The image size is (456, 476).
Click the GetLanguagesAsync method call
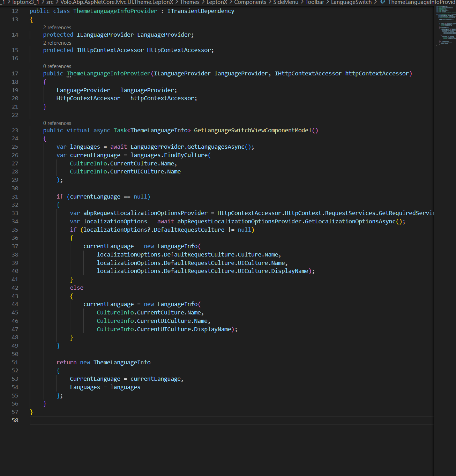click(216, 147)
